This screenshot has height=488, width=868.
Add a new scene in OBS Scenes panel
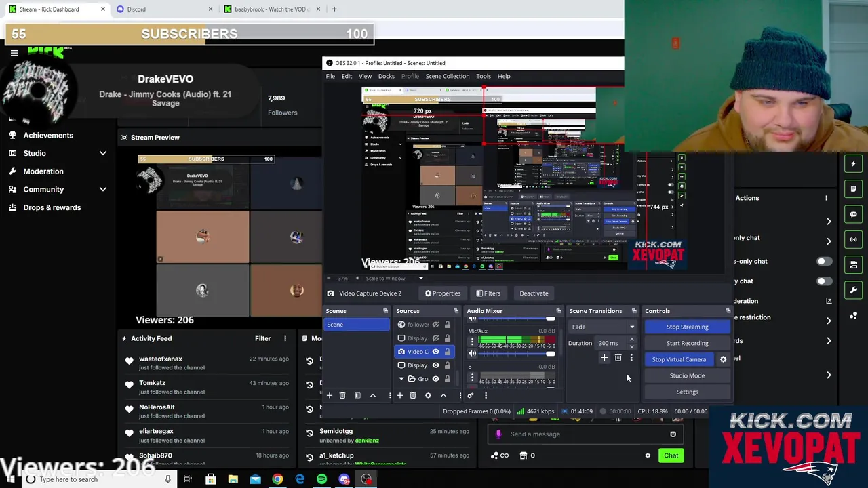[x=330, y=395]
